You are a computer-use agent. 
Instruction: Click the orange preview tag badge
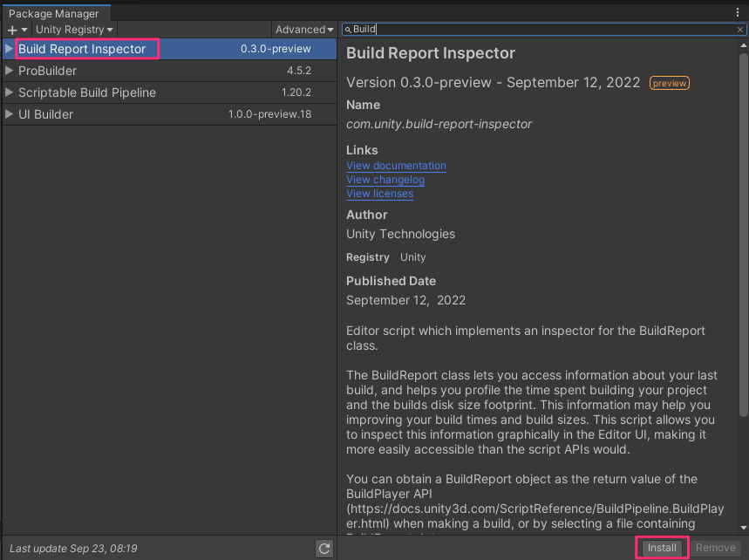pos(670,83)
